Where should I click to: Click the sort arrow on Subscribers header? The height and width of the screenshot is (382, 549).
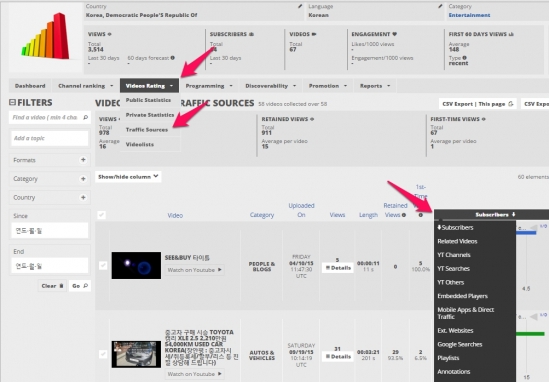[x=513, y=214]
